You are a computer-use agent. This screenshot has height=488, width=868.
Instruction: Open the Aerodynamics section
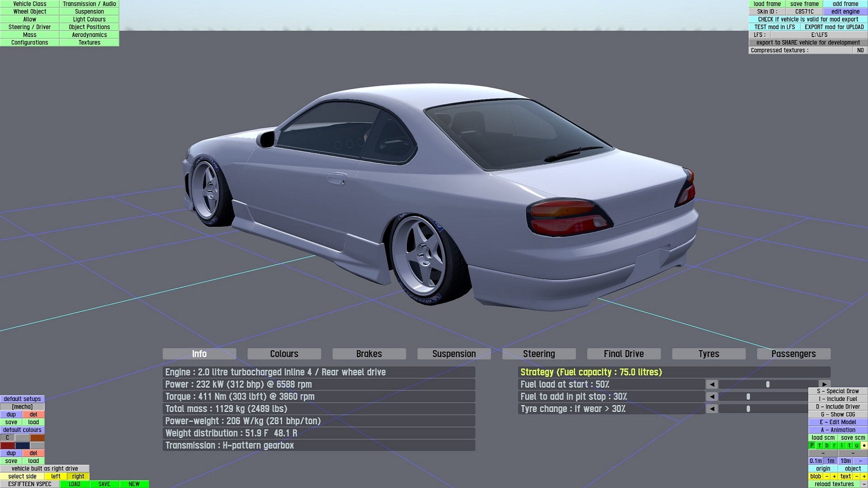click(x=89, y=35)
